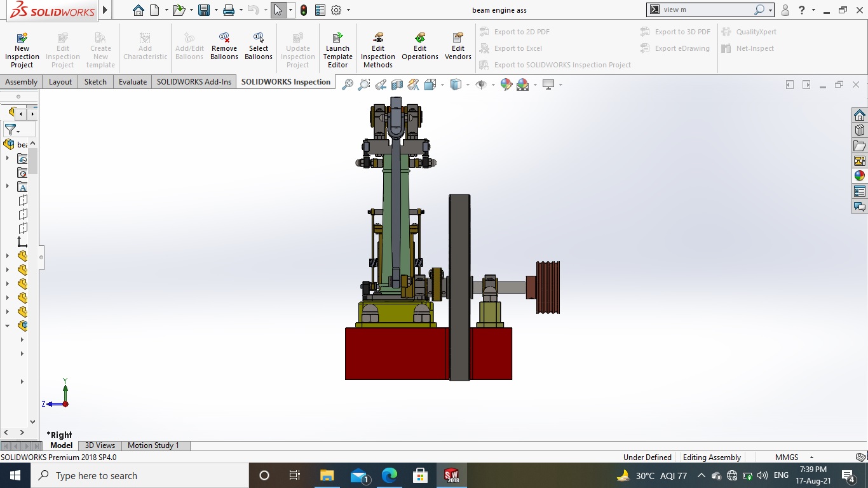Viewport: 868px width, 488px height.
Task: Switch to the Evaluate tab
Action: (132, 82)
